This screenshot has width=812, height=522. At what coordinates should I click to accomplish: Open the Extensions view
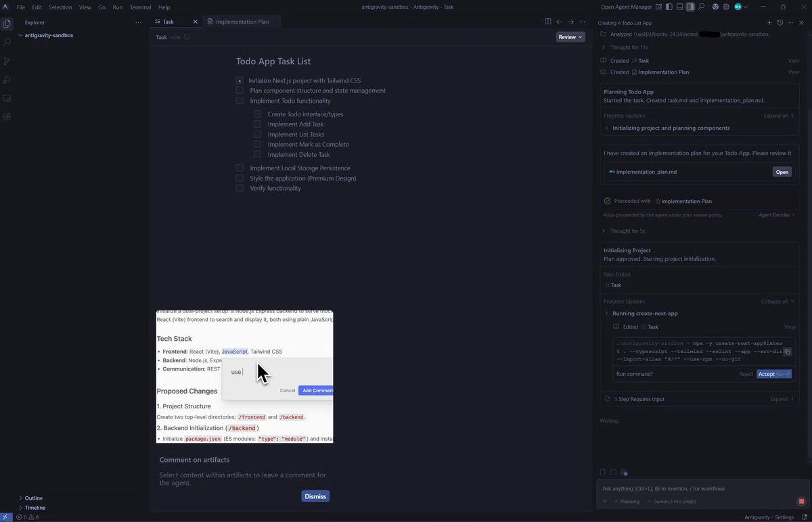click(7, 117)
